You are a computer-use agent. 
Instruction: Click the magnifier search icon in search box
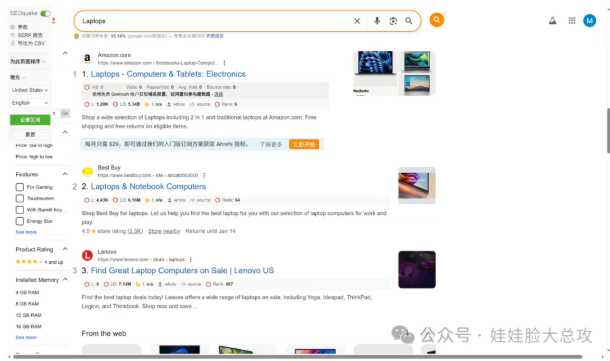click(x=409, y=21)
